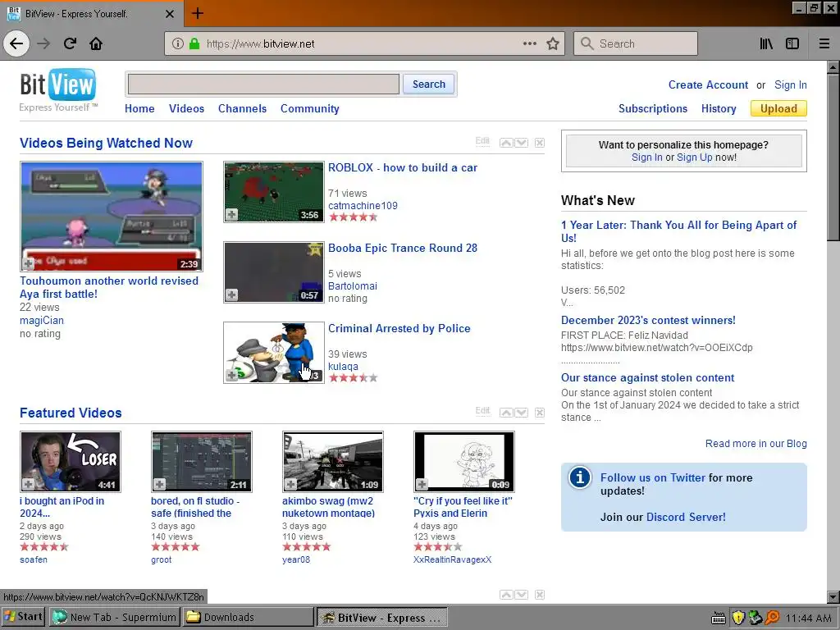Viewport: 840px width, 630px height.
Task: Close the Featured Videos section
Action: (540, 413)
